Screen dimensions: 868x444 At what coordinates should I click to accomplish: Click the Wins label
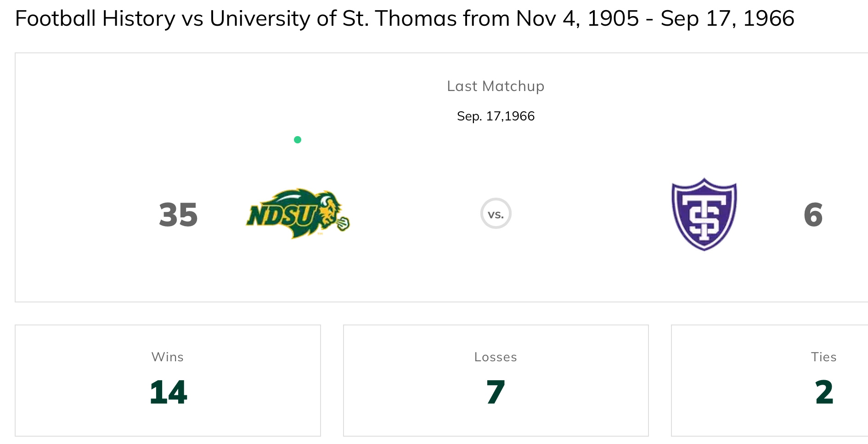168,357
